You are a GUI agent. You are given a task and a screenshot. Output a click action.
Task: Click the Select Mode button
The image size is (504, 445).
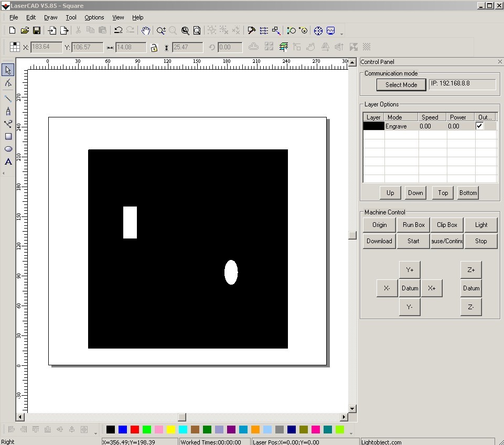[x=401, y=85]
